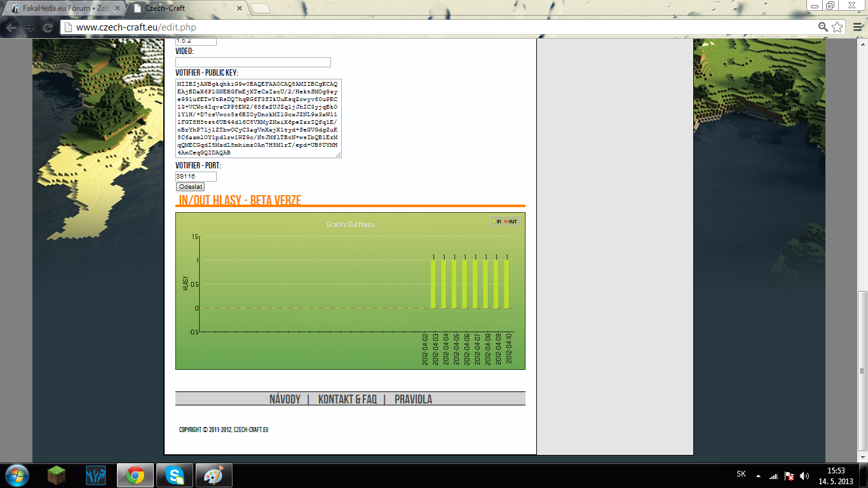868x488 pixels.
Task: Toggle the IN series in chart legend
Action: click(496, 221)
